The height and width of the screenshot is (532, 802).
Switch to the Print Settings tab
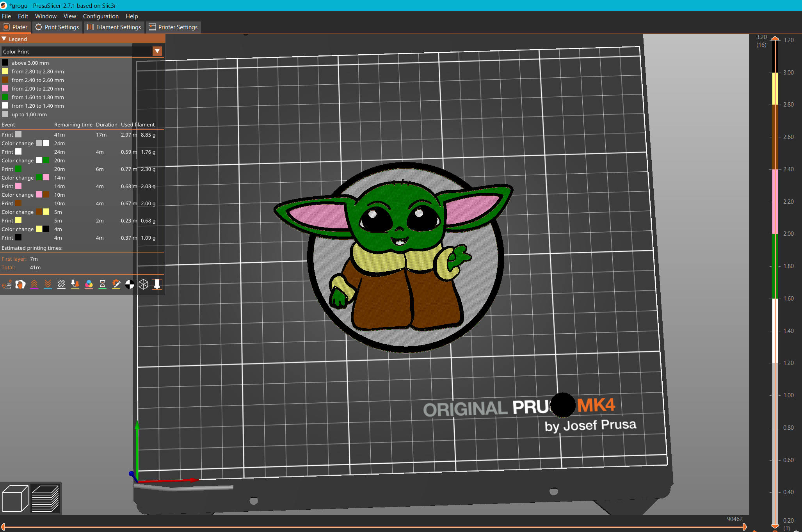pos(57,27)
